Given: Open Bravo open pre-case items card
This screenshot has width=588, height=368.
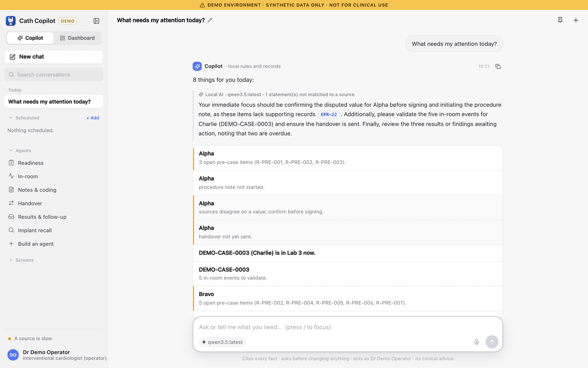Looking at the screenshot, I should point(348,298).
